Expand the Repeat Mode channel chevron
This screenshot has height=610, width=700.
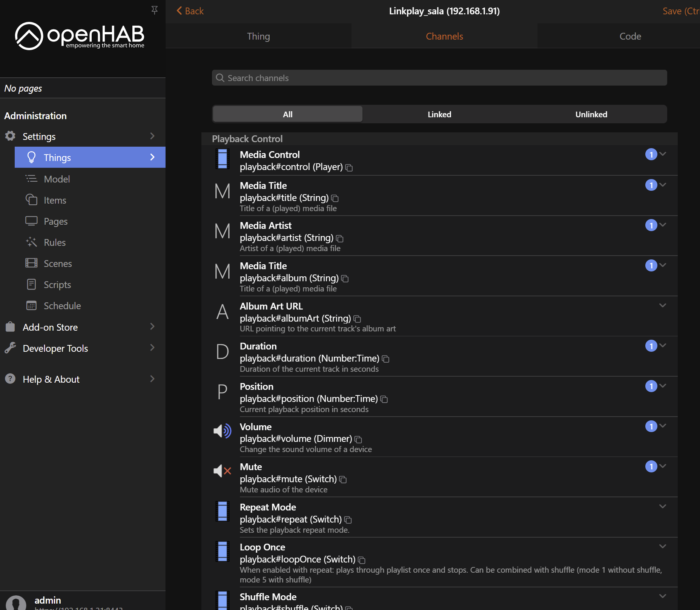coord(663,506)
